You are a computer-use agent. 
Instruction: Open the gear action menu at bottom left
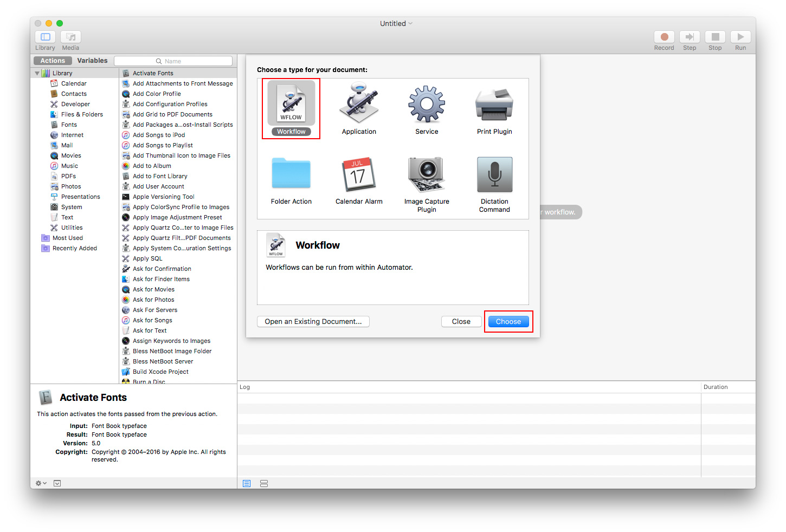(x=41, y=483)
